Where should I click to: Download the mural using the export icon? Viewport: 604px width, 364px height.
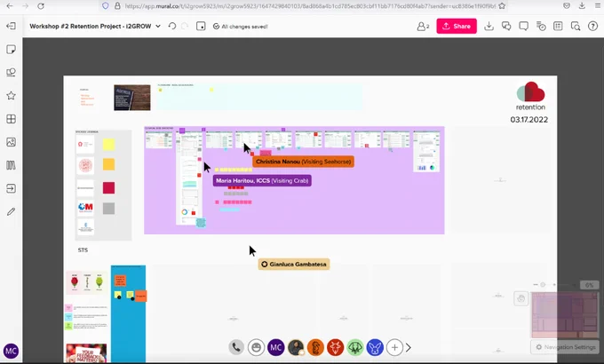(x=489, y=27)
